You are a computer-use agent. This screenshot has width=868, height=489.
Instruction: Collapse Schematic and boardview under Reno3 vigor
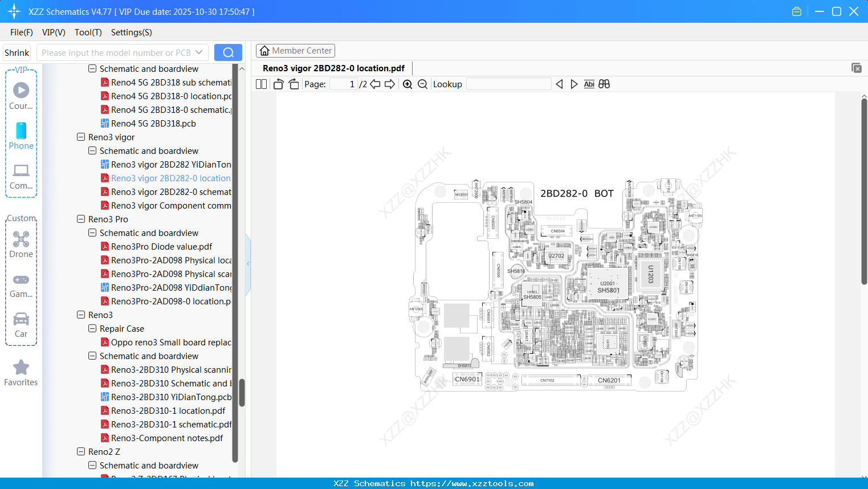tap(92, 151)
